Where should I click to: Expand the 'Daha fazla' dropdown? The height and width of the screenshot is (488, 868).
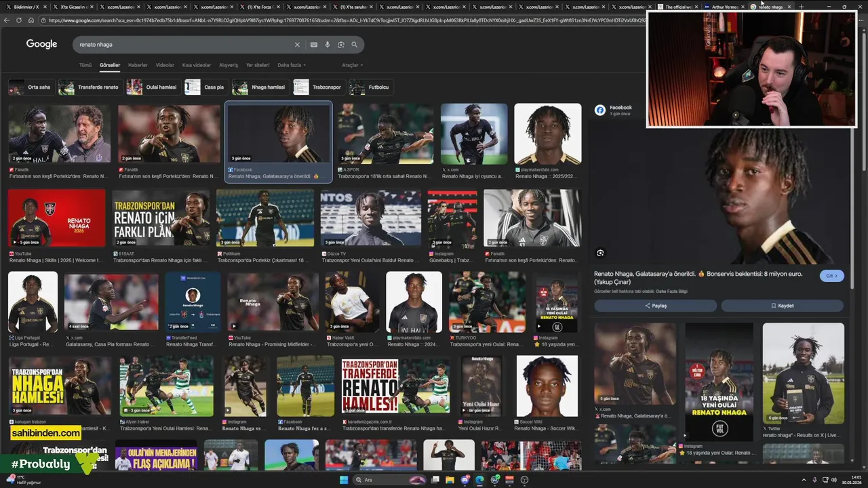coord(292,65)
